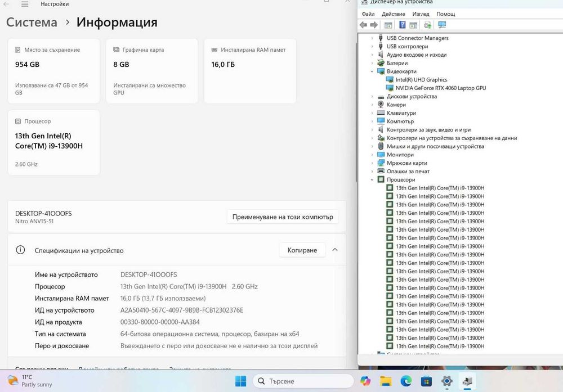Open File Explorer from taskbar
The width and height of the screenshot is (563, 392).
point(386,381)
